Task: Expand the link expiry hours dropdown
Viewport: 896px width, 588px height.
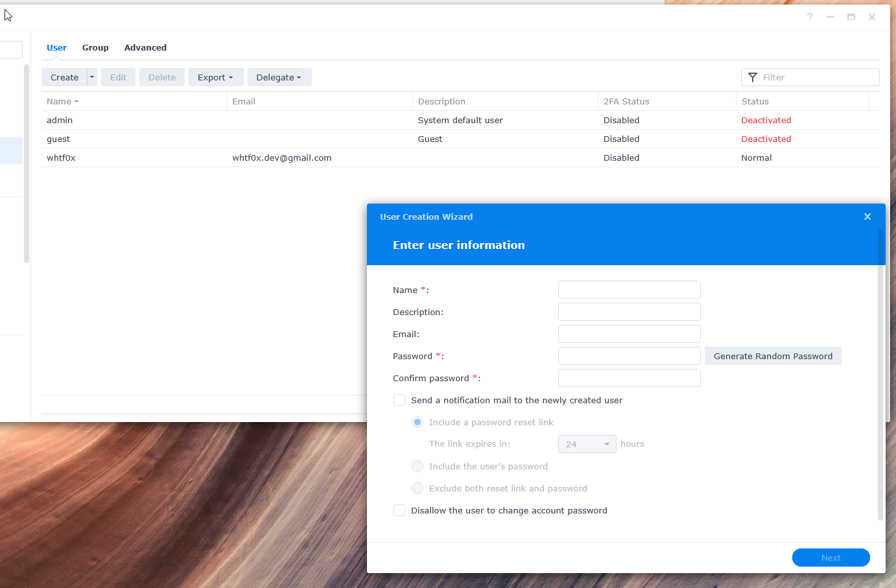Action: (x=587, y=444)
